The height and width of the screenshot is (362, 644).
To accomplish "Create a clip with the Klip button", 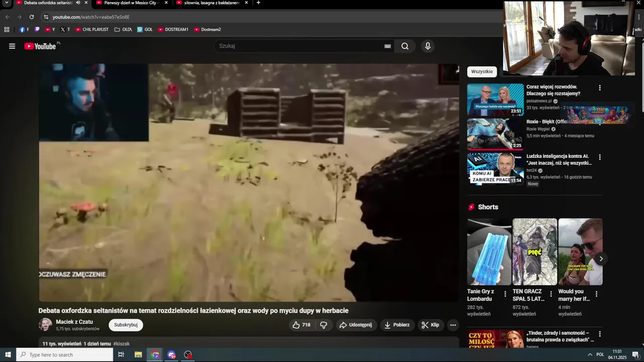I will [431, 325].
